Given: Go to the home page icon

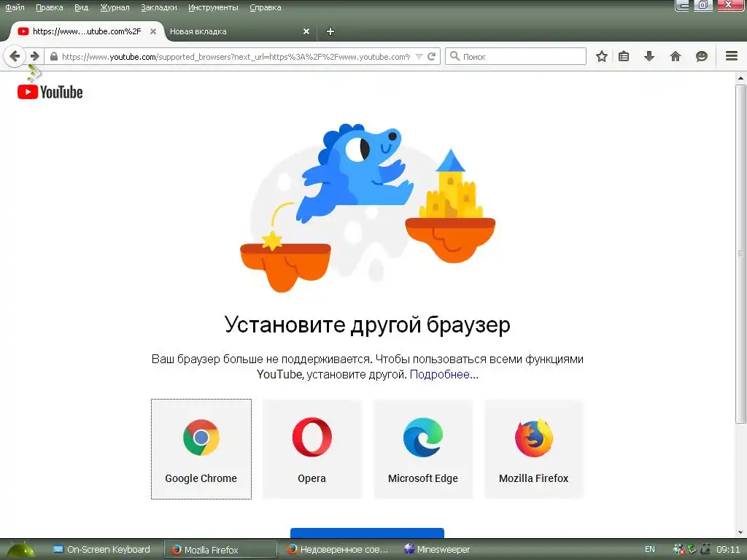Looking at the screenshot, I should tap(675, 56).
